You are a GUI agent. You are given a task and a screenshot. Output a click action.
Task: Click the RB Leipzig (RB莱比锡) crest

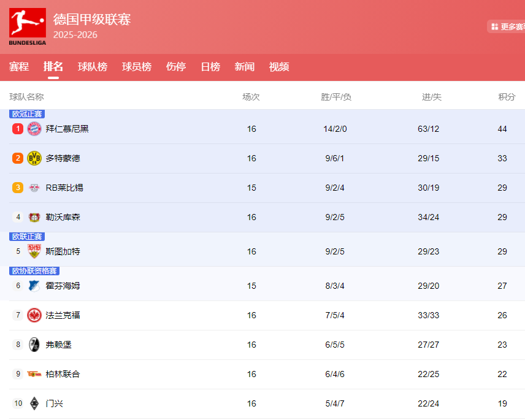(34, 188)
